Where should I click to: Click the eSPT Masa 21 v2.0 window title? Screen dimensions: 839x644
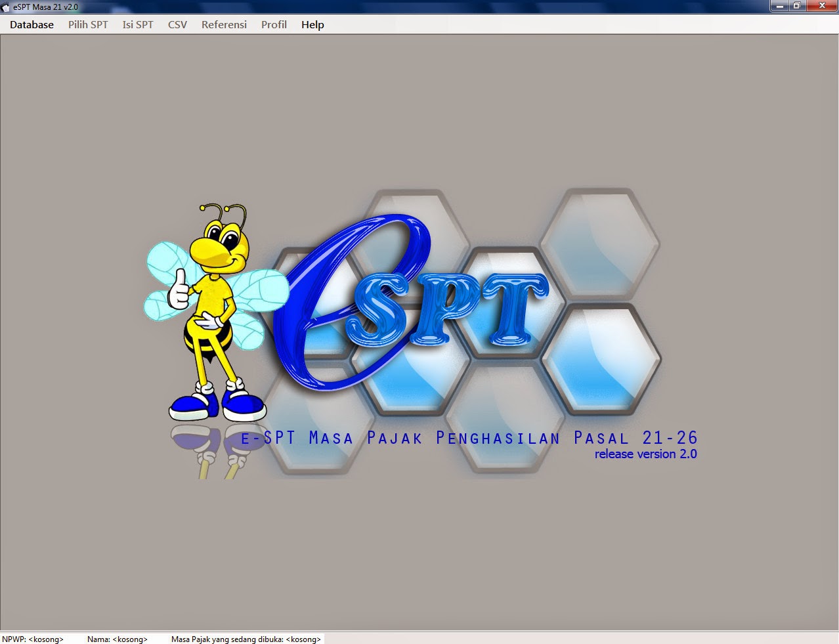click(x=45, y=7)
